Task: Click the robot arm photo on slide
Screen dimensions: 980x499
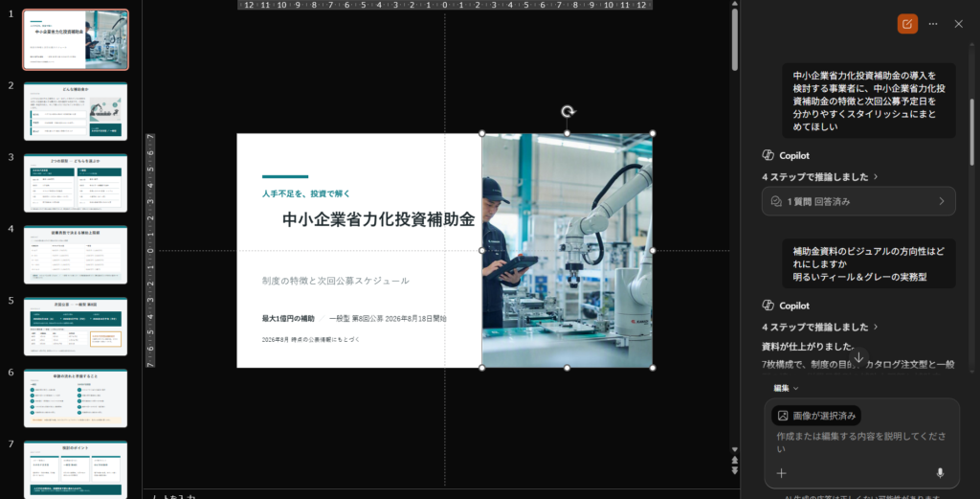Action: (568, 250)
